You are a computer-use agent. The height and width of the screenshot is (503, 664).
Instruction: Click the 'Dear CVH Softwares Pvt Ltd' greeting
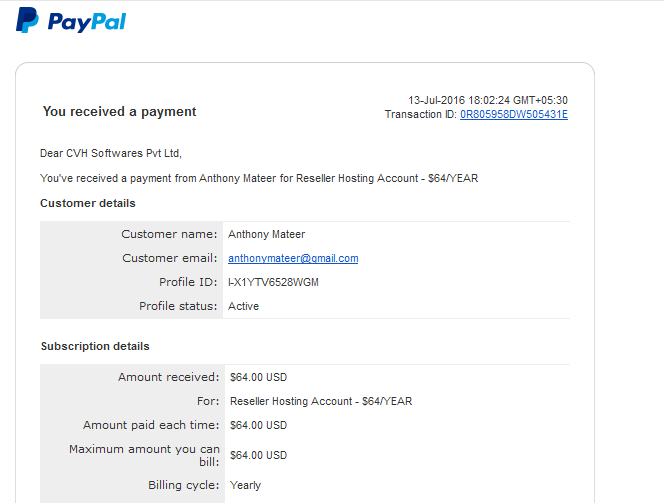pos(111,153)
